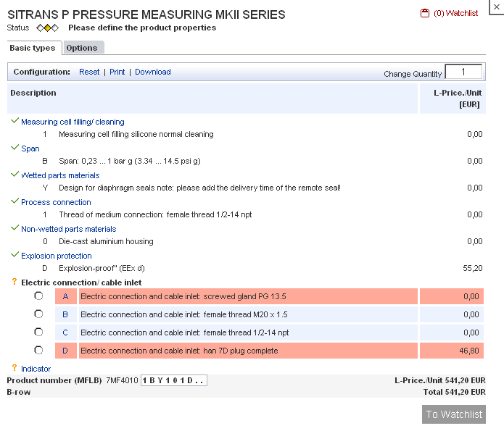Click orange question mark beside Indicator
The height and width of the screenshot is (431, 504).
[x=15, y=368]
